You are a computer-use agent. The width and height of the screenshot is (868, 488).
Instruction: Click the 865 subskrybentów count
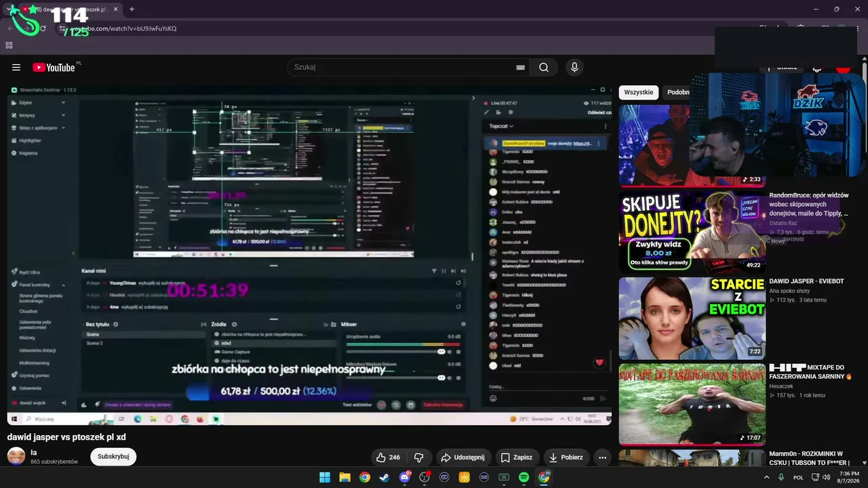(54, 462)
